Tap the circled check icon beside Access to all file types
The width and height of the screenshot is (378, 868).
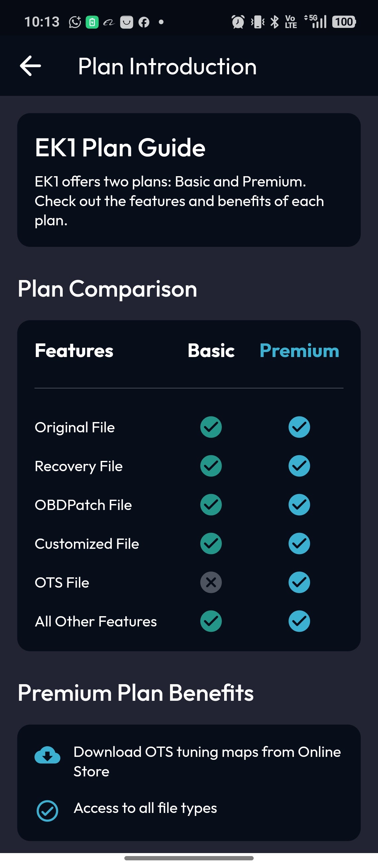click(x=47, y=811)
